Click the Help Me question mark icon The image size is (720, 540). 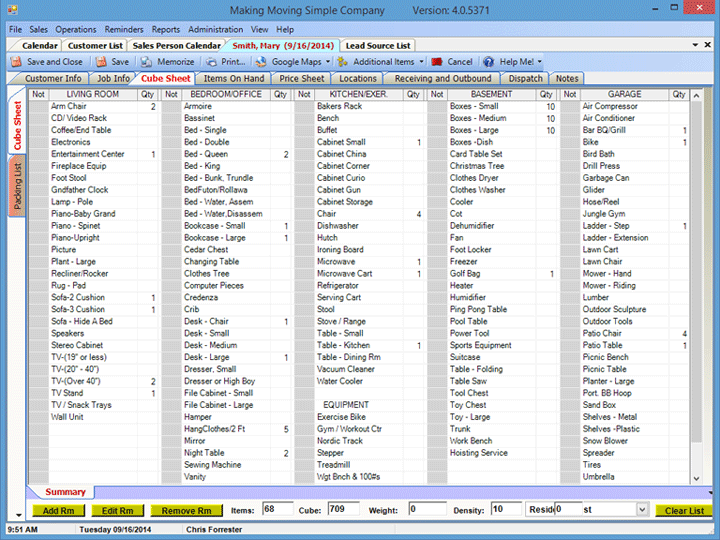(490, 62)
